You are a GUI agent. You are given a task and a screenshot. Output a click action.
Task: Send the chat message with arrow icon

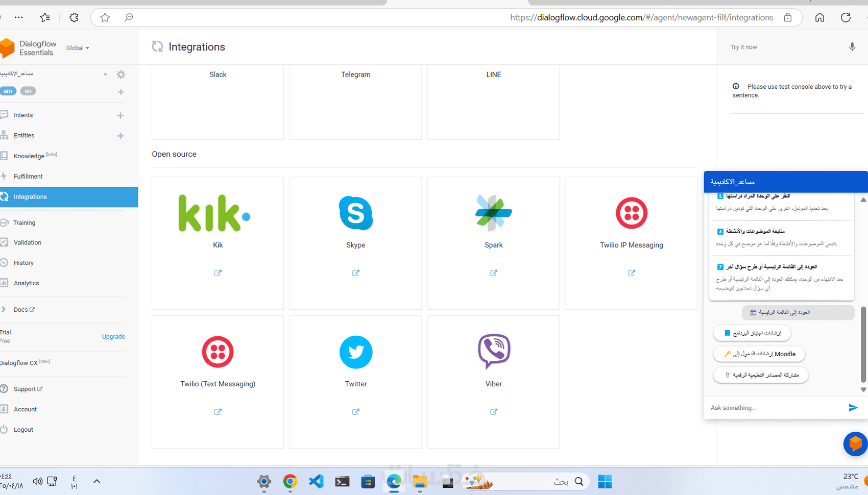(x=853, y=408)
